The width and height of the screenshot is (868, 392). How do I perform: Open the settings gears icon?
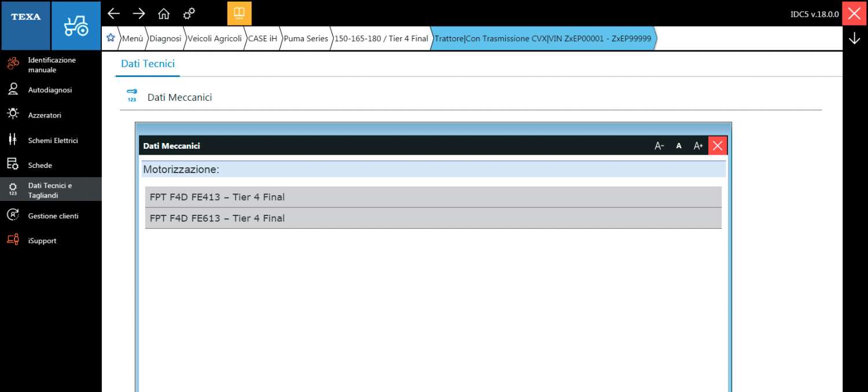[x=189, y=13]
